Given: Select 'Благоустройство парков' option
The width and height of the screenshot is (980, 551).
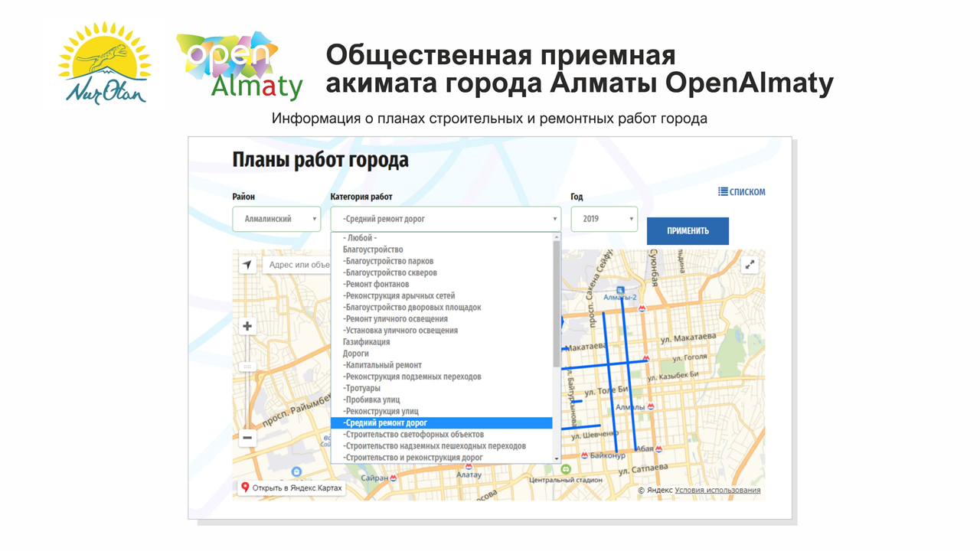Looking at the screenshot, I should click(x=441, y=261).
